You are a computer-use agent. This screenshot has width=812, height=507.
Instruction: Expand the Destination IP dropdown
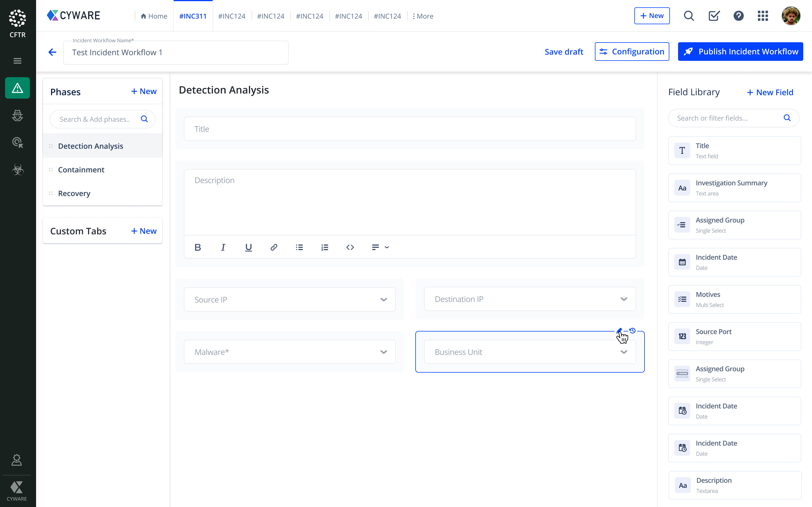pos(624,299)
